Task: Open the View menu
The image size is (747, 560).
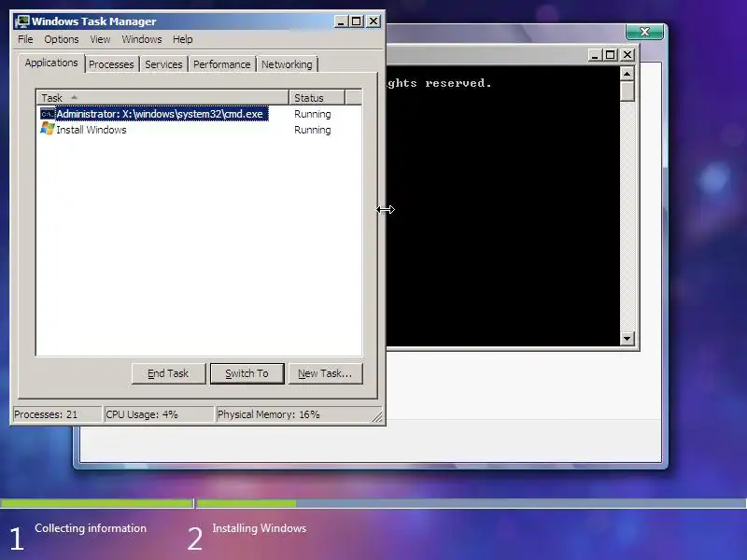Action: 100,39
